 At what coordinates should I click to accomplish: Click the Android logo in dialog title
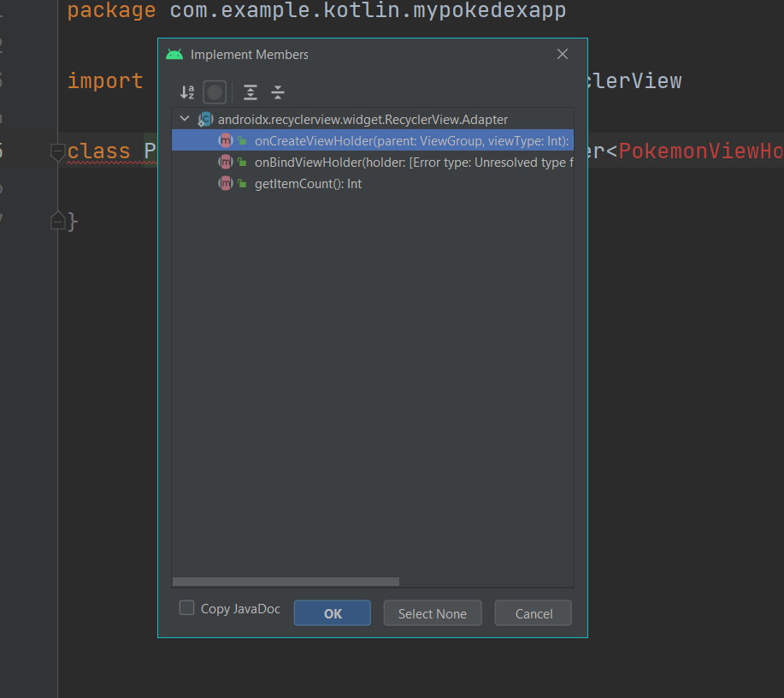tap(174, 55)
